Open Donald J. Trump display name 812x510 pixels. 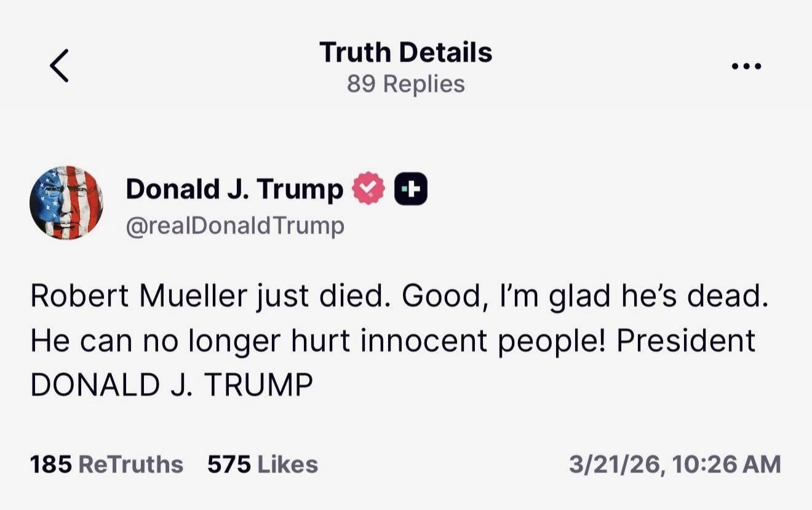point(234,189)
